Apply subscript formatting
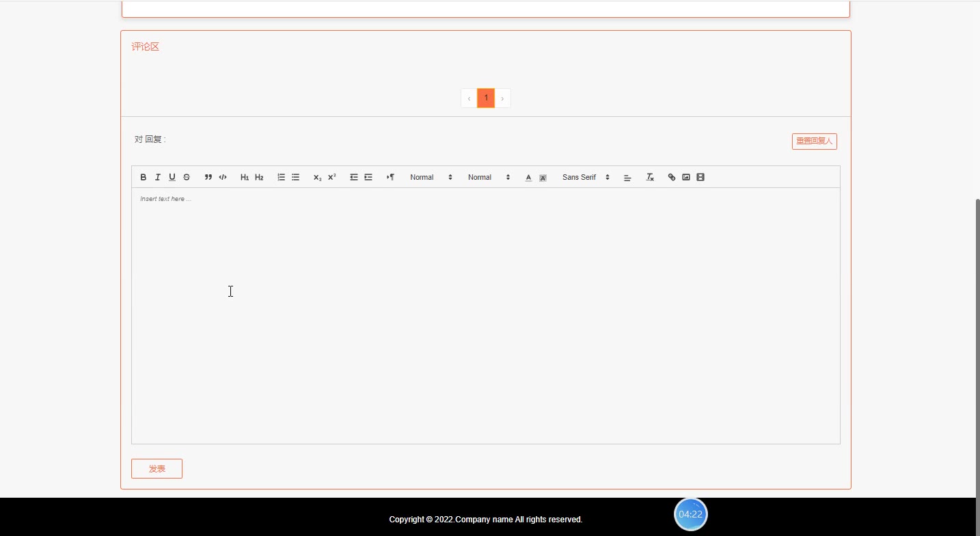This screenshot has height=536, width=980. [317, 177]
